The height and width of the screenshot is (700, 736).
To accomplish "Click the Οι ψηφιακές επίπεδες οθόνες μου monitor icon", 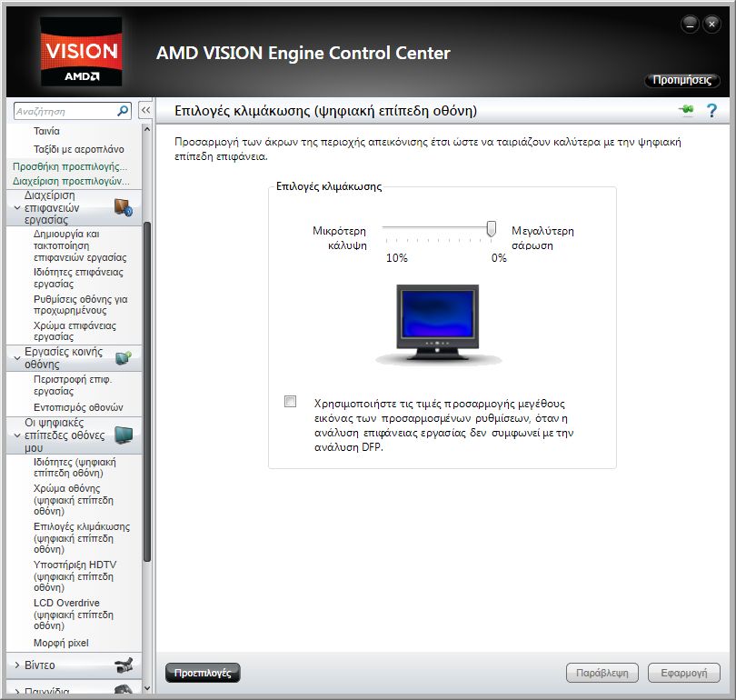I will pos(124,435).
